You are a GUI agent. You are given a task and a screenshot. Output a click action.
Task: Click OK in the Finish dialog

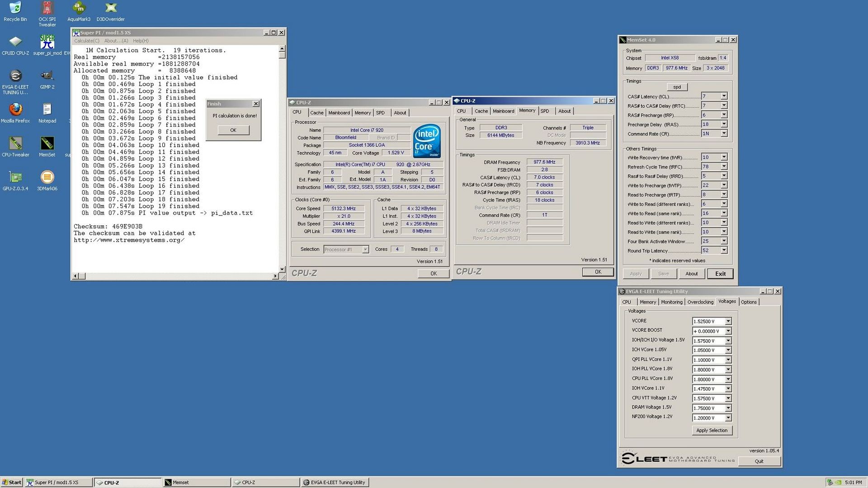coord(233,130)
